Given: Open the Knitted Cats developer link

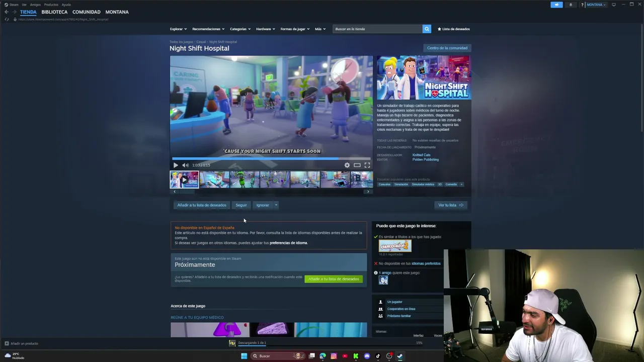Looking at the screenshot, I should pyautogui.click(x=422, y=155).
